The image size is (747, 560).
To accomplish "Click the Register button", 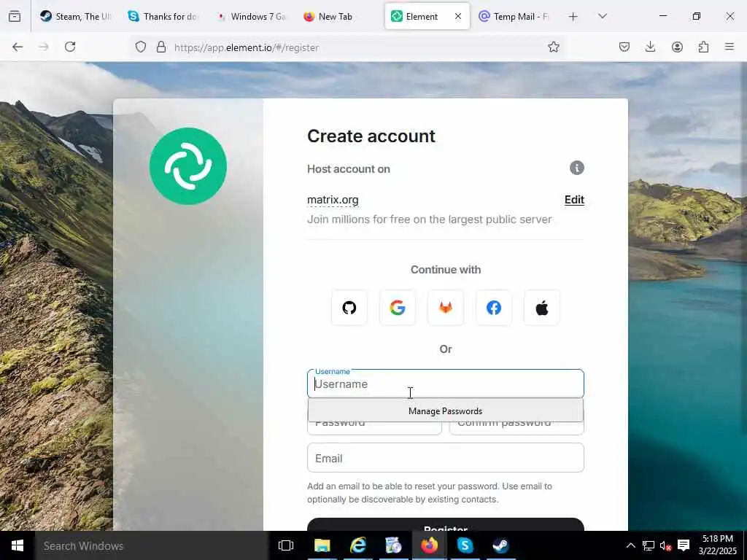I will click(x=446, y=525).
